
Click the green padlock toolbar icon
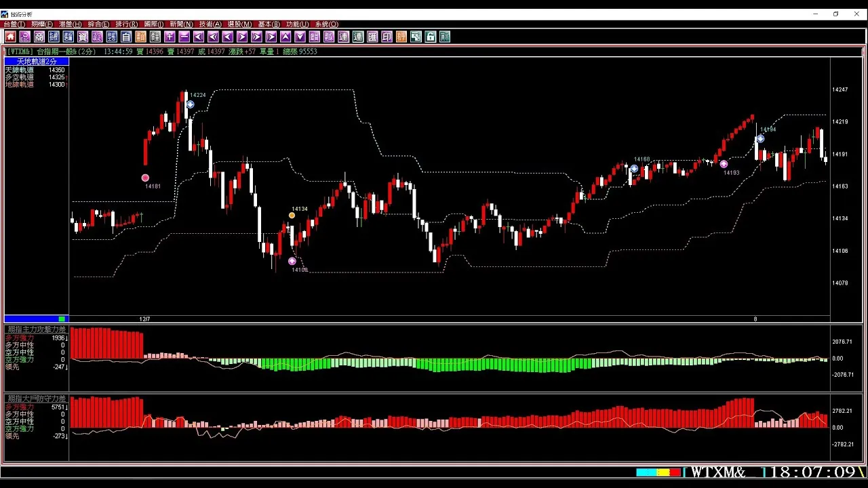[x=430, y=37]
